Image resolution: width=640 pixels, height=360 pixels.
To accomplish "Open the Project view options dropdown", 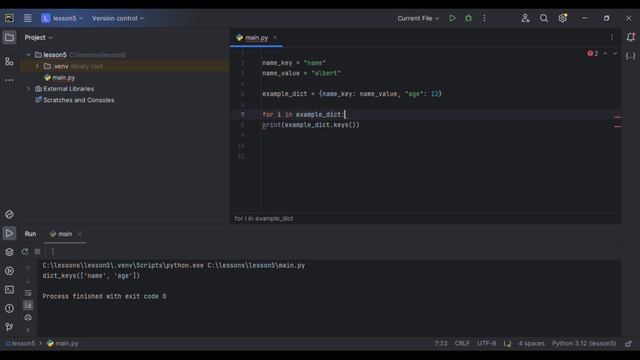I will coord(38,38).
